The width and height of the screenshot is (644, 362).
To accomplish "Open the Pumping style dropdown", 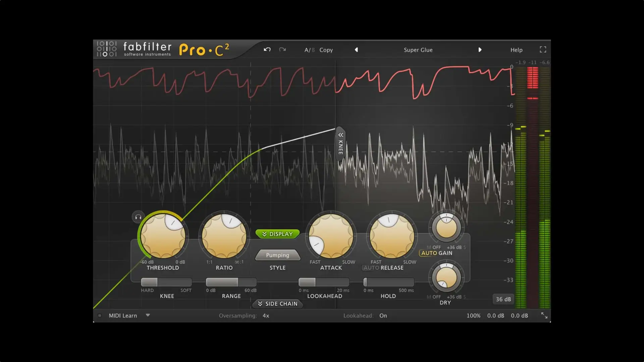I will coord(278,255).
